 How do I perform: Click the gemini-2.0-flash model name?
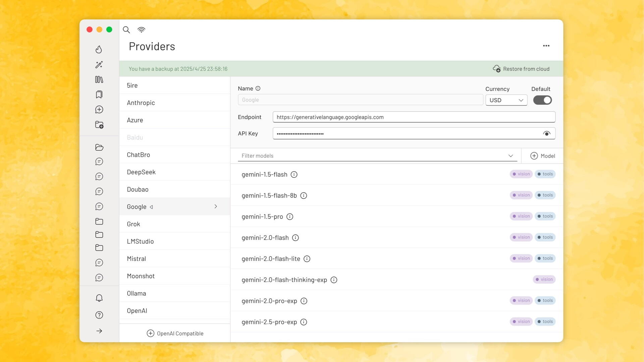pos(265,238)
